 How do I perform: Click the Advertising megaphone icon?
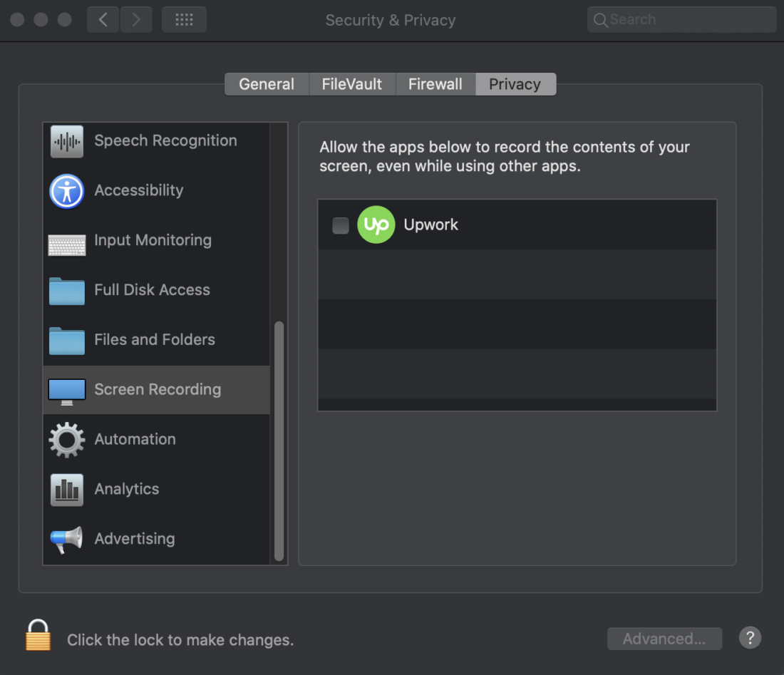click(66, 540)
